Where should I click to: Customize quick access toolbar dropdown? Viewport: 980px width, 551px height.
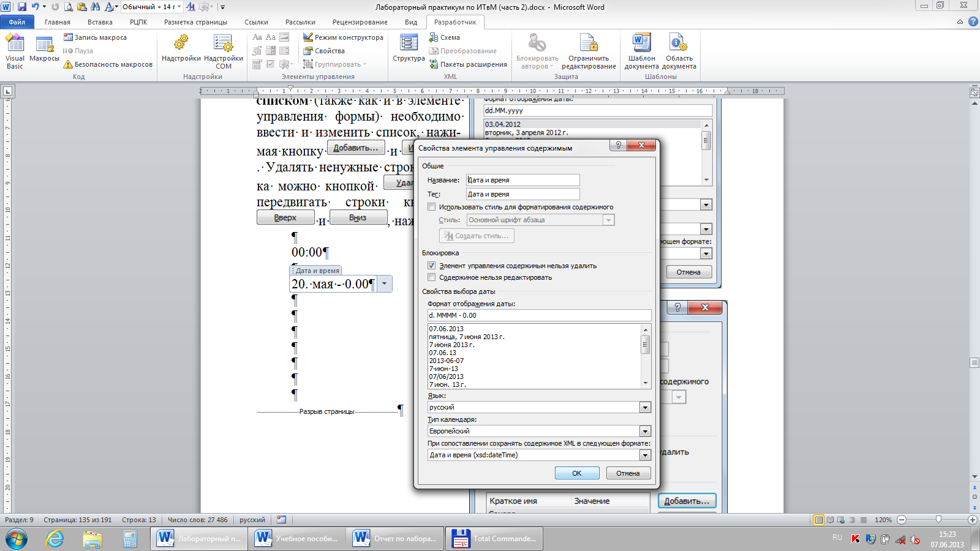pyautogui.click(x=222, y=7)
